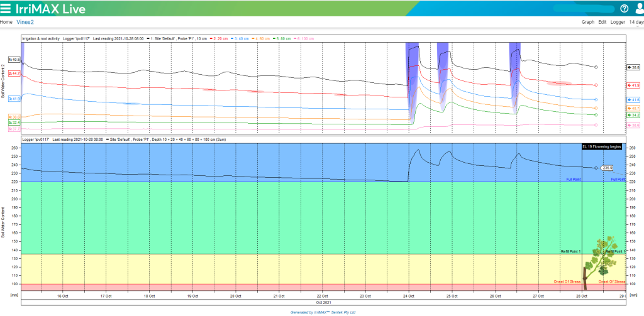The height and width of the screenshot is (316, 644).
Task: Toggle the 2: 20 cm legend series
Action: (220, 38)
